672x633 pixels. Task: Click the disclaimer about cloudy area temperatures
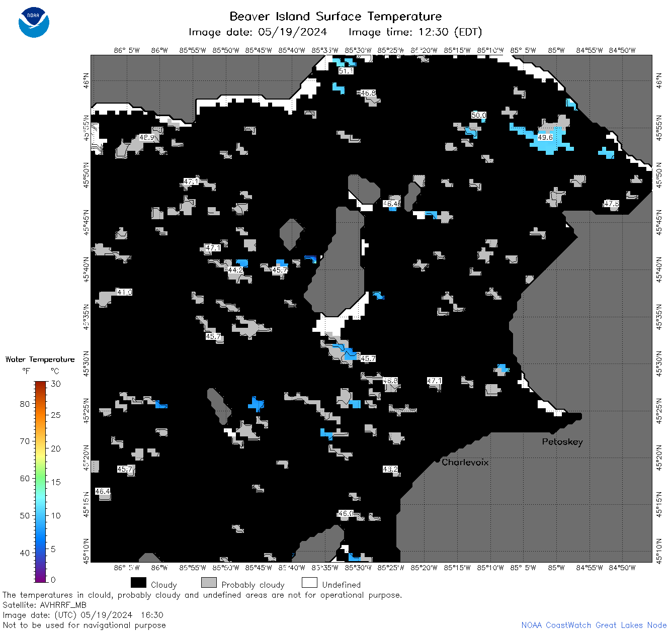click(x=202, y=595)
